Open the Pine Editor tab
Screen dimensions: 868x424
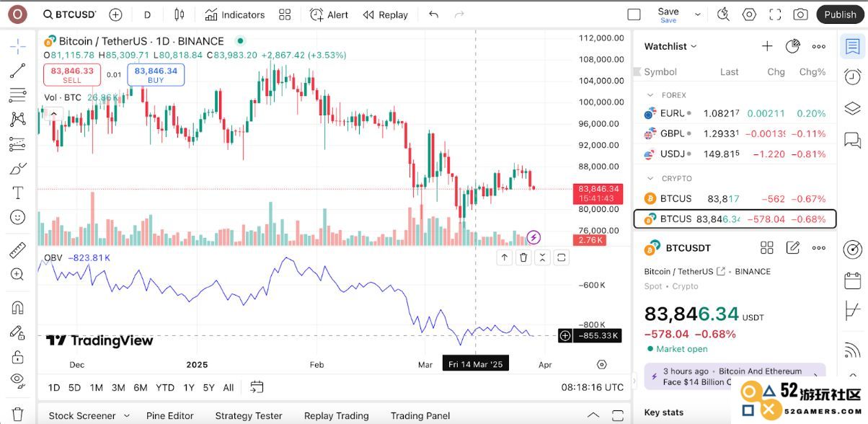[170, 415]
